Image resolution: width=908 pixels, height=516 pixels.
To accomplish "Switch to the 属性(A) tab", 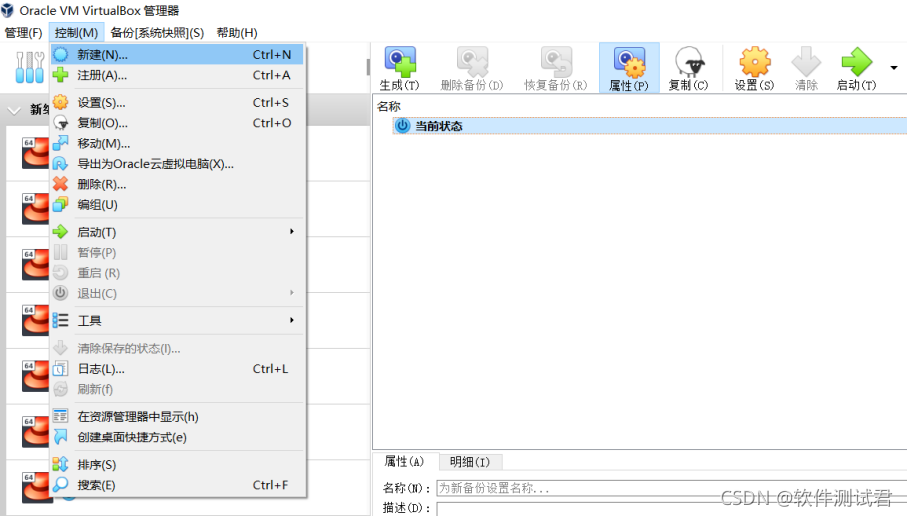I will 404,462.
